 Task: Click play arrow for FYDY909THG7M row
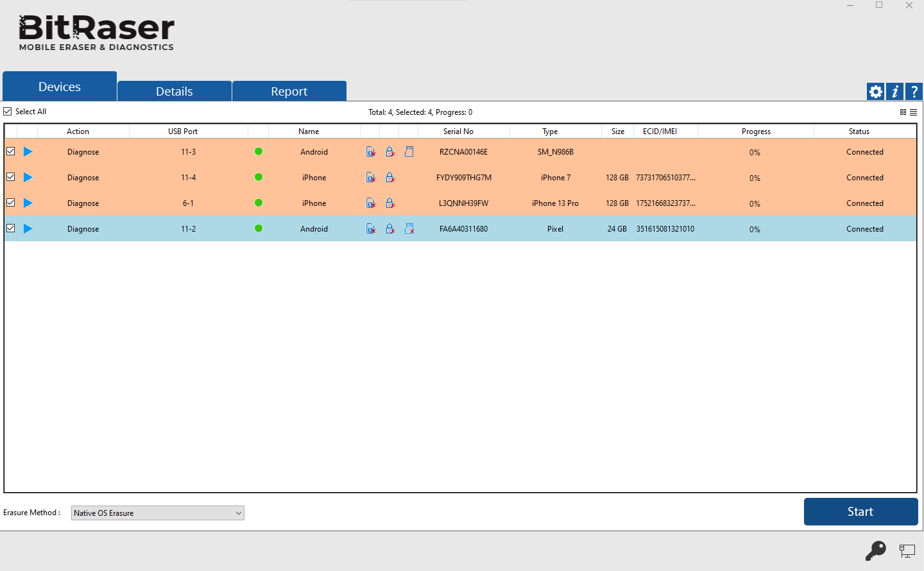pyautogui.click(x=28, y=178)
